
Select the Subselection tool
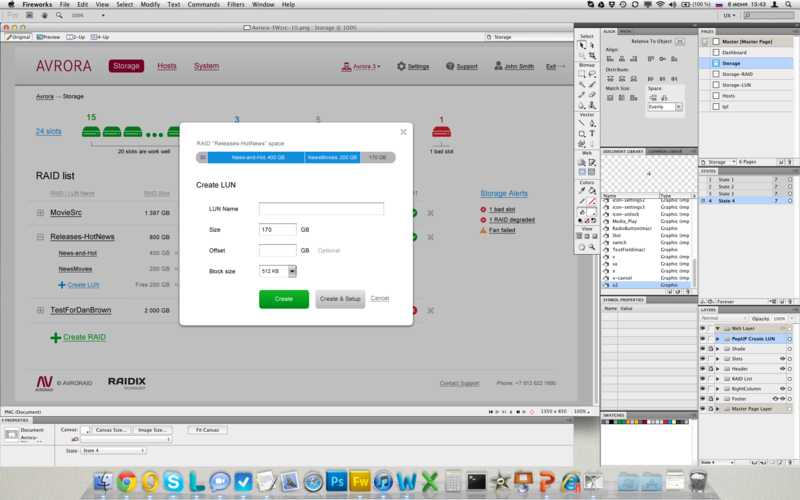pos(592,45)
